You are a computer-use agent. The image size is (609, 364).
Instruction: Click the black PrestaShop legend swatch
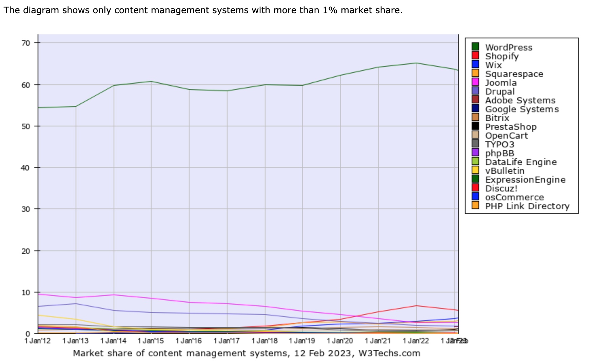tap(475, 126)
